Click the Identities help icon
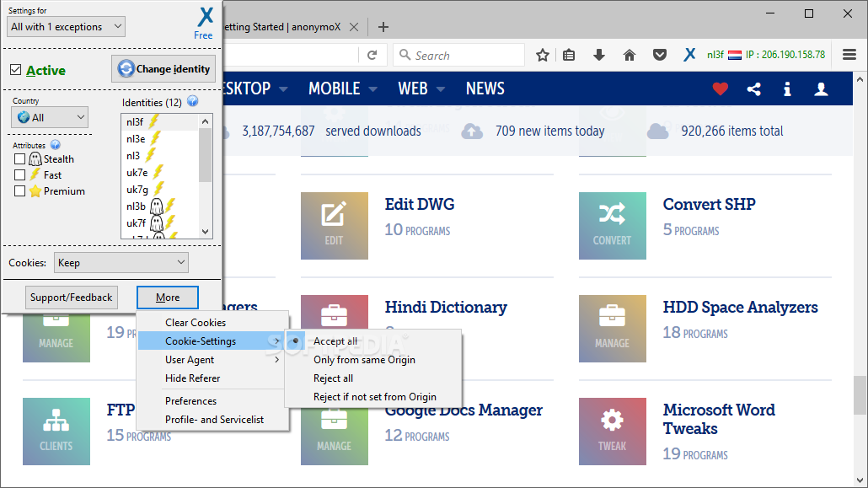This screenshot has height=488, width=868. pyautogui.click(x=193, y=101)
